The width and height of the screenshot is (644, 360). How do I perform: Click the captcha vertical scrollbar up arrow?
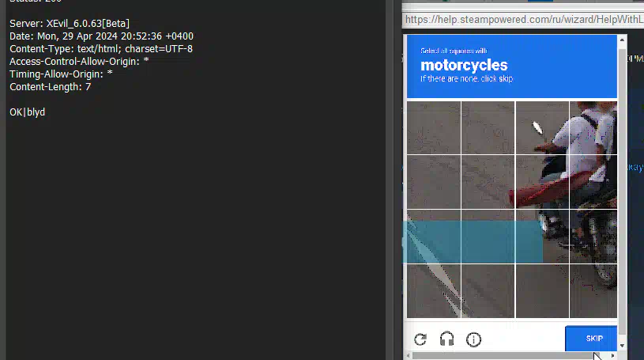pyautogui.click(x=622, y=40)
